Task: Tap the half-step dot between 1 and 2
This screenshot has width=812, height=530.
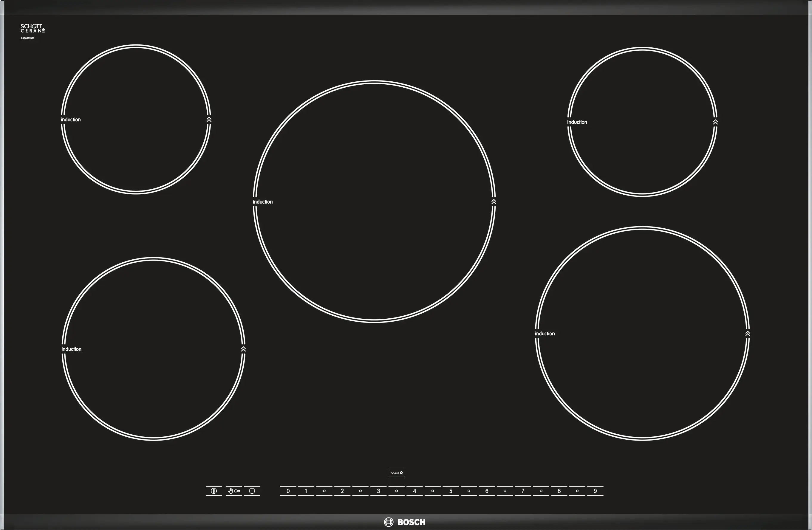Action: tap(324, 491)
